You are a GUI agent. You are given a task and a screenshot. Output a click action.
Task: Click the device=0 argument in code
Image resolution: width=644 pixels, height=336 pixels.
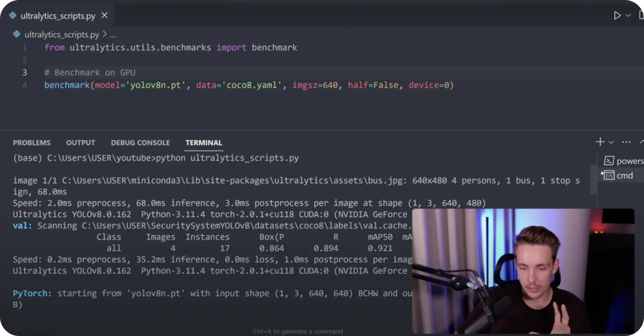428,85
